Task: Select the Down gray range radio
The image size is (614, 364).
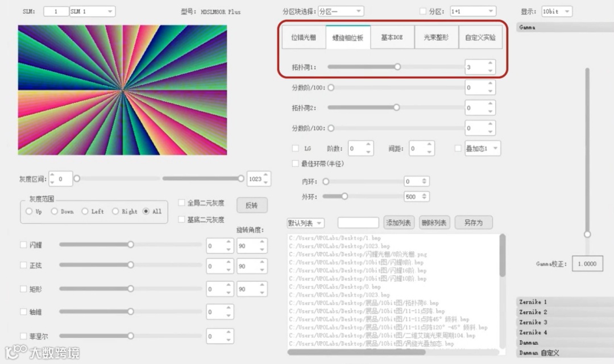Action: (55, 211)
